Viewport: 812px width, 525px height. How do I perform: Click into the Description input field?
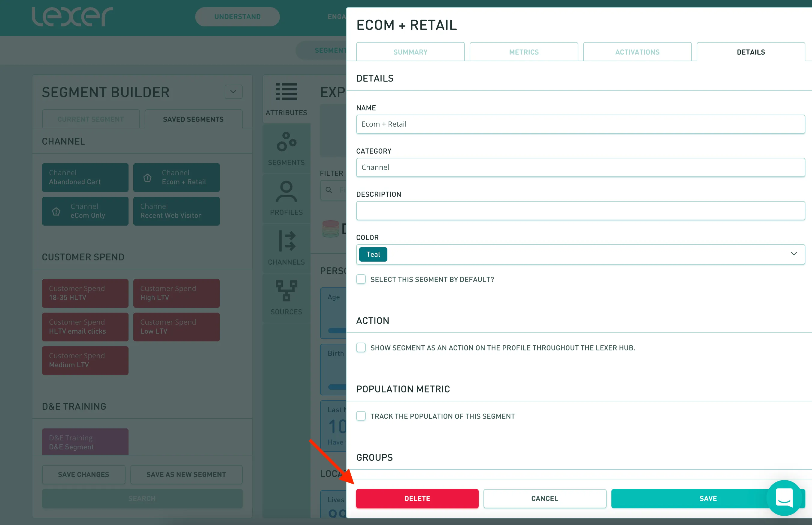click(580, 211)
